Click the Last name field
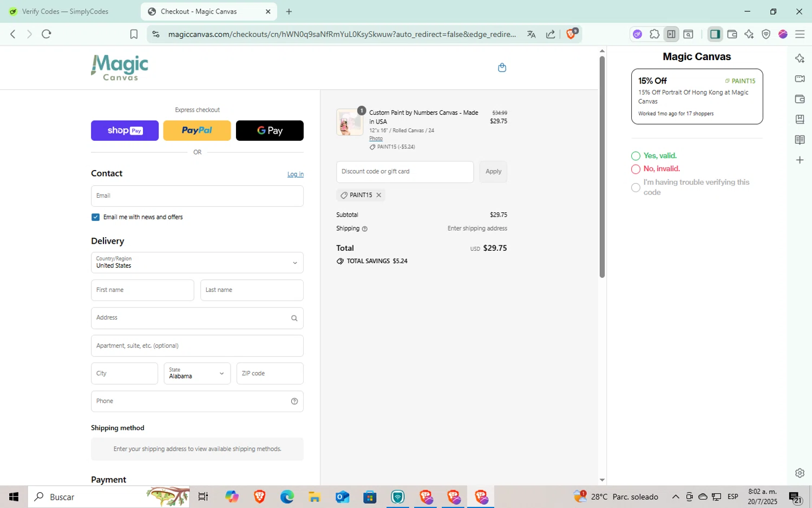The height and width of the screenshot is (508, 812). 252,290
